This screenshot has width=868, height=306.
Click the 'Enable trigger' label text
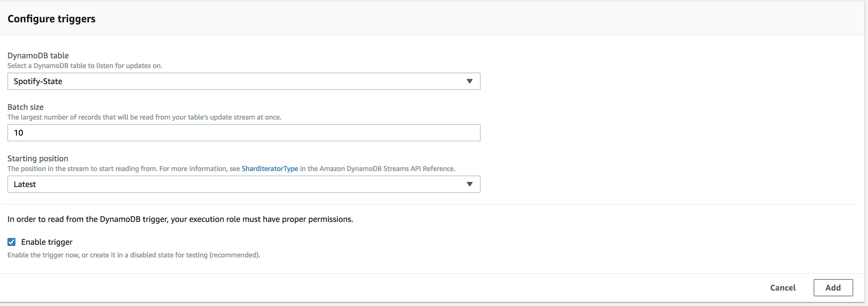(x=47, y=242)
